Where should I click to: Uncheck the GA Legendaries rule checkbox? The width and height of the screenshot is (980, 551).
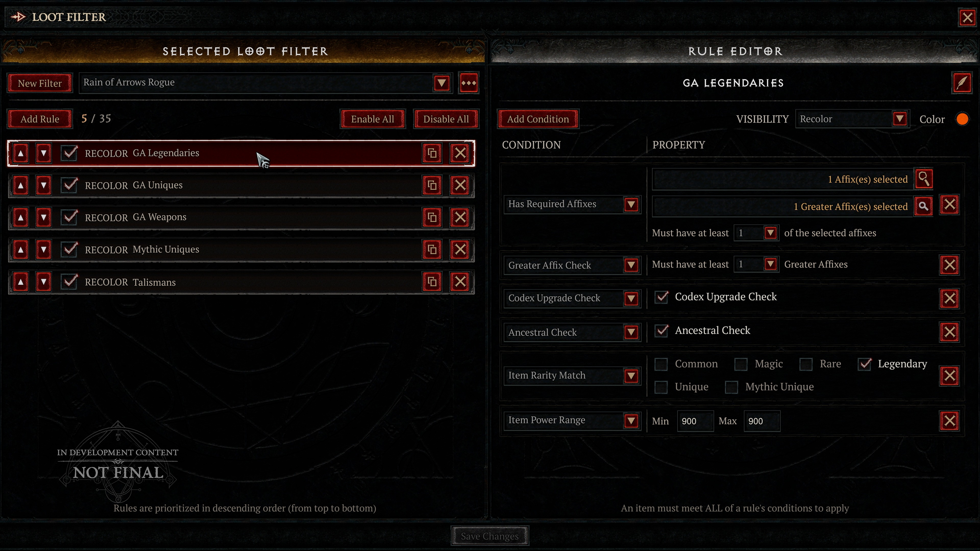tap(69, 153)
